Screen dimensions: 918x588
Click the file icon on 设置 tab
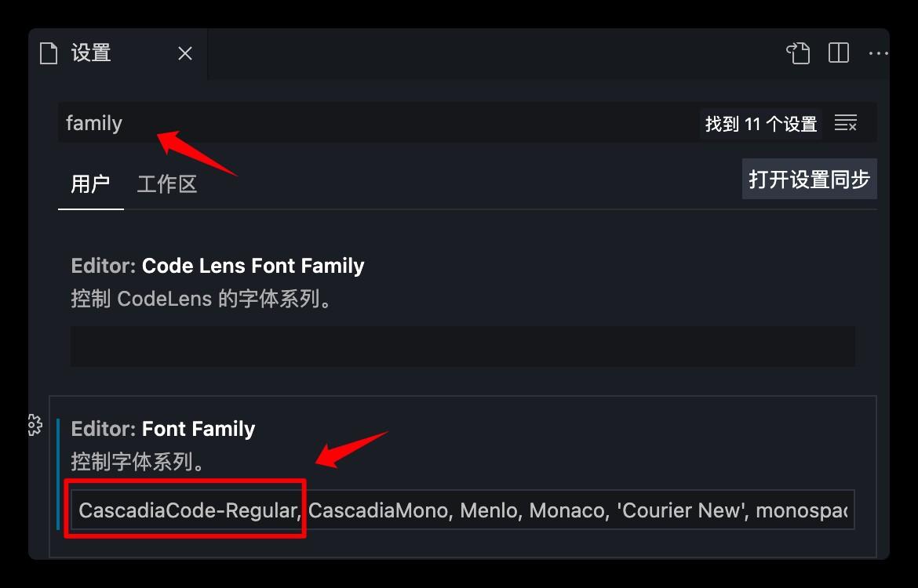49,53
